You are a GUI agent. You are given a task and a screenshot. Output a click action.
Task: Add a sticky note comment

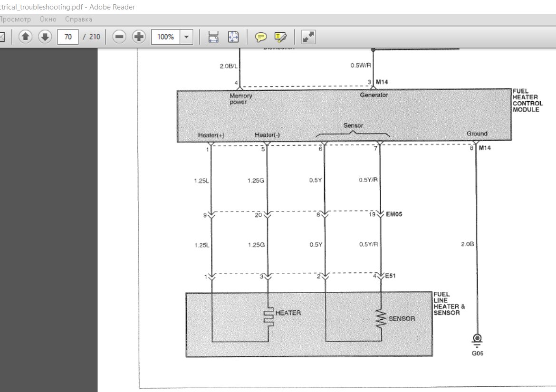click(x=261, y=37)
